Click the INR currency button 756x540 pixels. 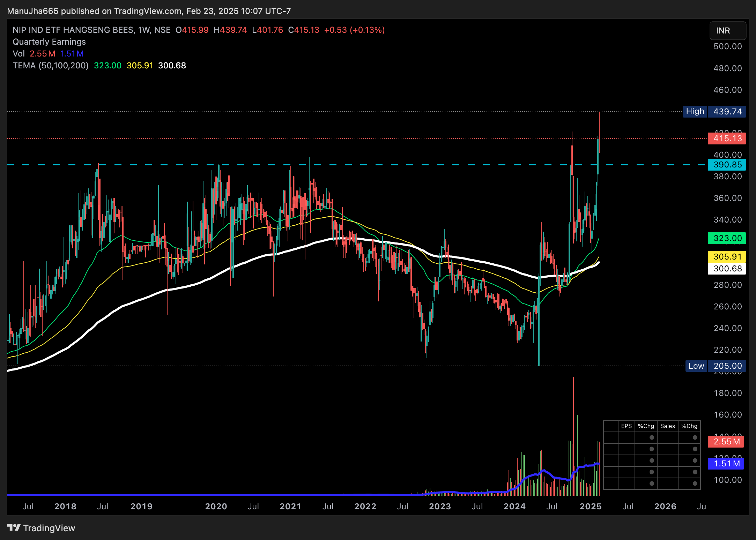click(x=728, y=31)
